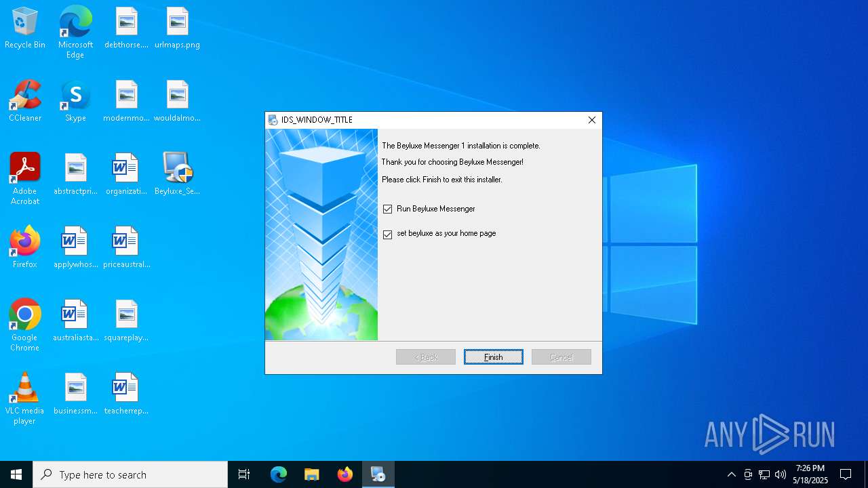Select the Microsoft Edge desktop shortcut
This screenshot has height=488, width=868.
tap(75, 33)
